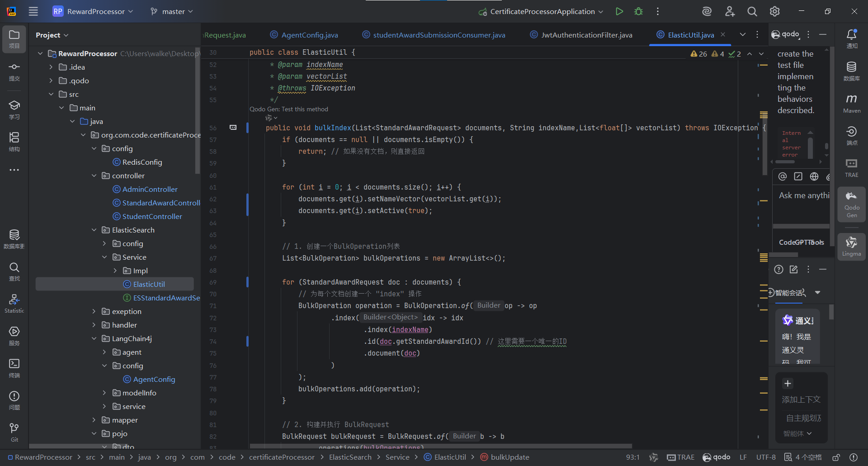Click UTF-8 encoding in status bar
This screenshot has height=466, width=868.
765,457
